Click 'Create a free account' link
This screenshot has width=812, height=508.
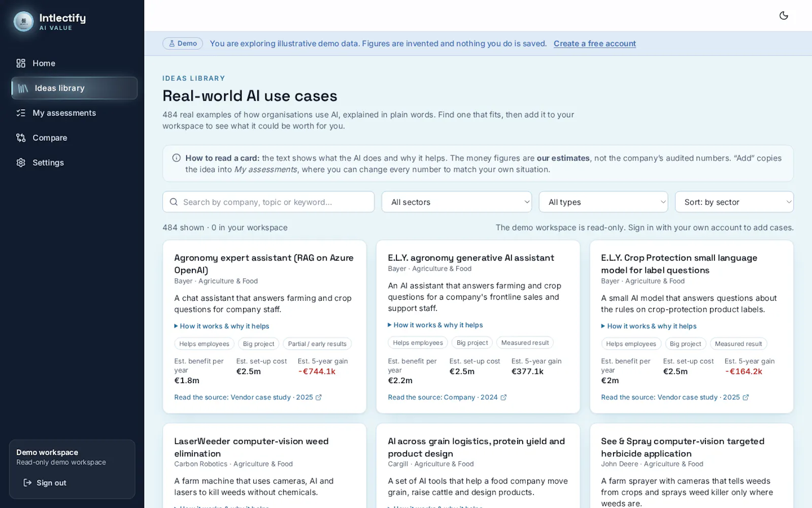tap(595, 44)
